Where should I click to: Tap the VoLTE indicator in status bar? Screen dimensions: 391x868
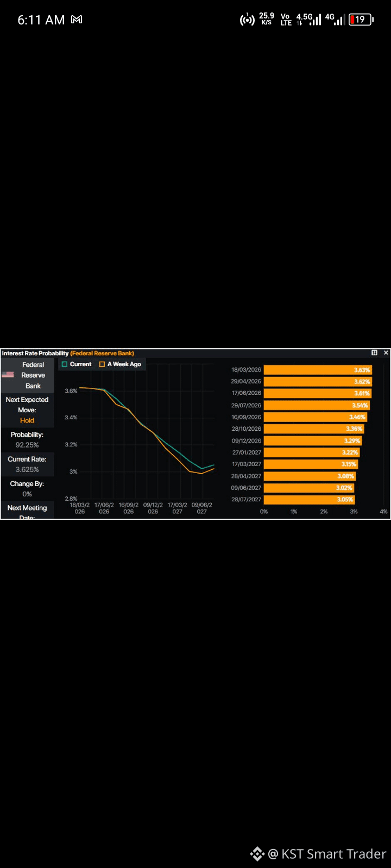coord(286,20)
